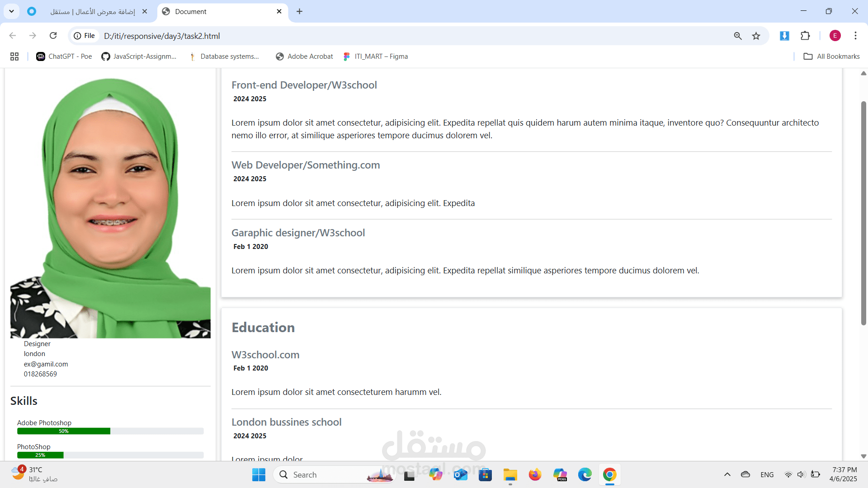The image size is (868, 488).
Task: Open the volume speaker tray icon
Action: click(801, 474)
